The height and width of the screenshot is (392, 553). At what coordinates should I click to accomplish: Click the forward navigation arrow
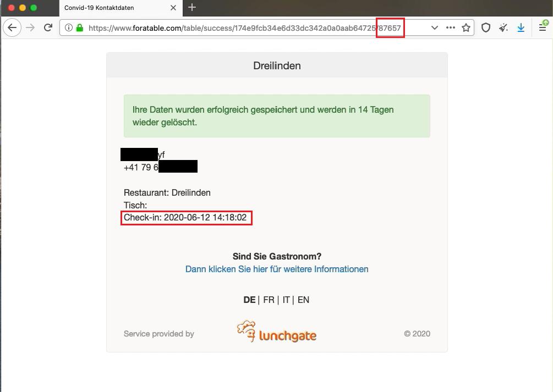tap(30, 27)
